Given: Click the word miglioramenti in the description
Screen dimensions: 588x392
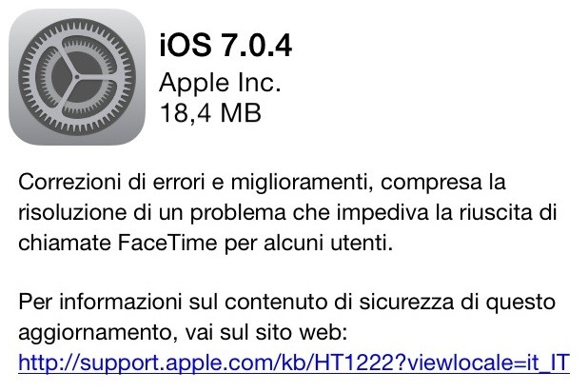Looking at the screenshot, I should [x=302, y=183].
